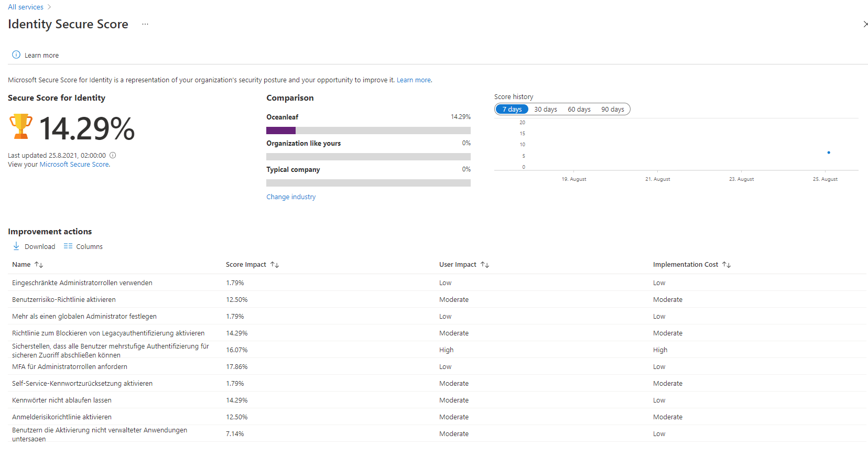The height and width of the screenshot is (456, 868).
Task: Sort by User Impact arrows
Action: pos(485,265)
